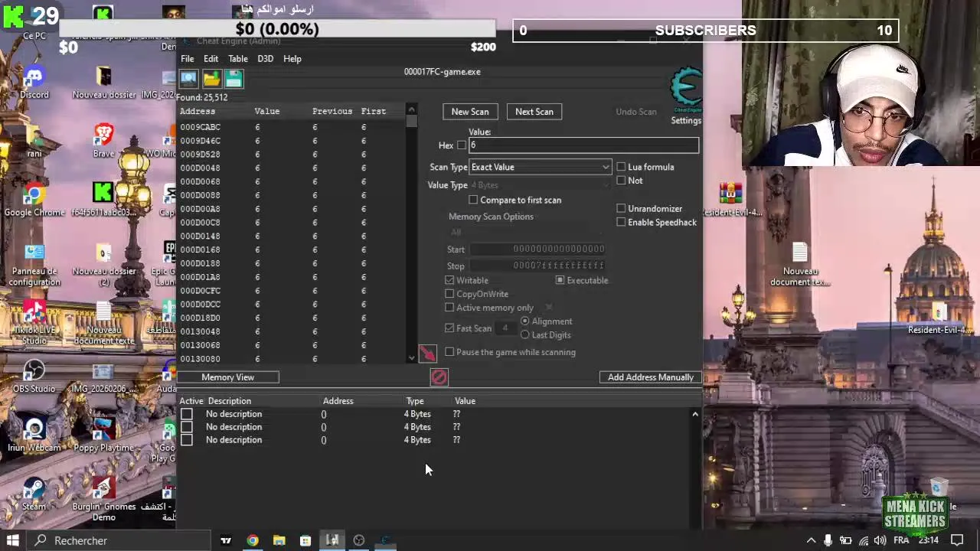This screenshot has height=551, width=980.
Task: Open Discord desktop shortcut
Action: pyautogui.click(x=34, y=83)
